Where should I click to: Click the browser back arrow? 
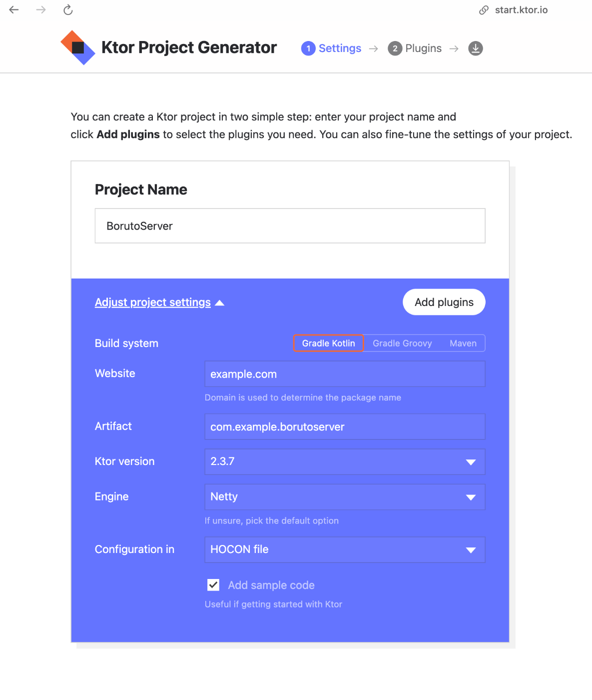(x=13, y=9)
